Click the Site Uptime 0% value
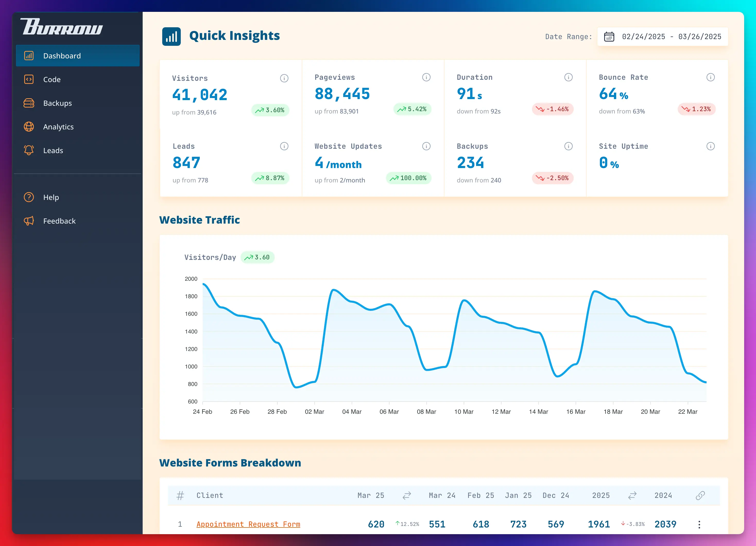The image size is (756, 546). coord(609,163)
